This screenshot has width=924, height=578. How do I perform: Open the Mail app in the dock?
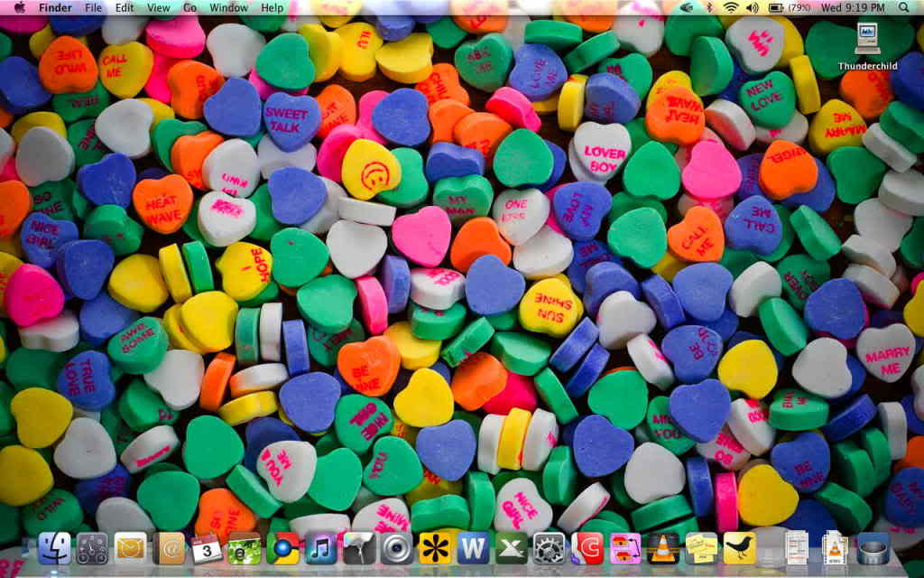click(x=131, y=548)
